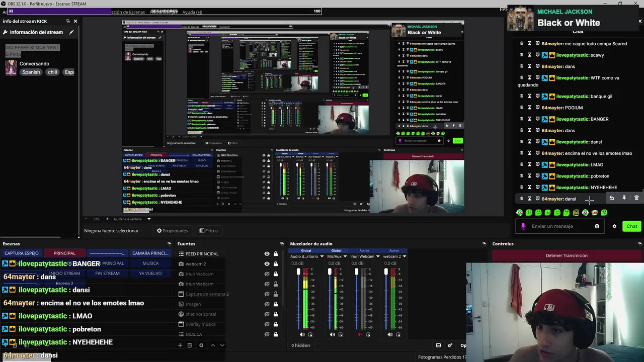Pin the hovered dansi chat message
The image size is (644, 362).
click(624, 198)
